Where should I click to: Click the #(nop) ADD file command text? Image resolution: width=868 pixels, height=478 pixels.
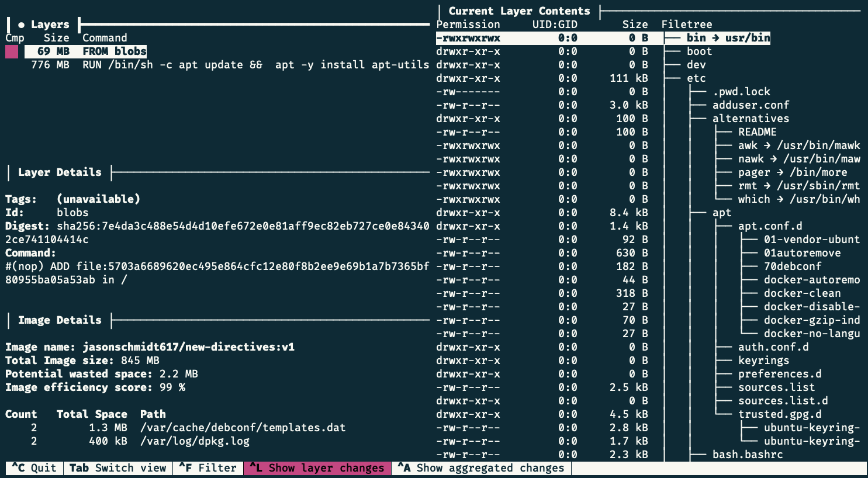coord(217,273)
